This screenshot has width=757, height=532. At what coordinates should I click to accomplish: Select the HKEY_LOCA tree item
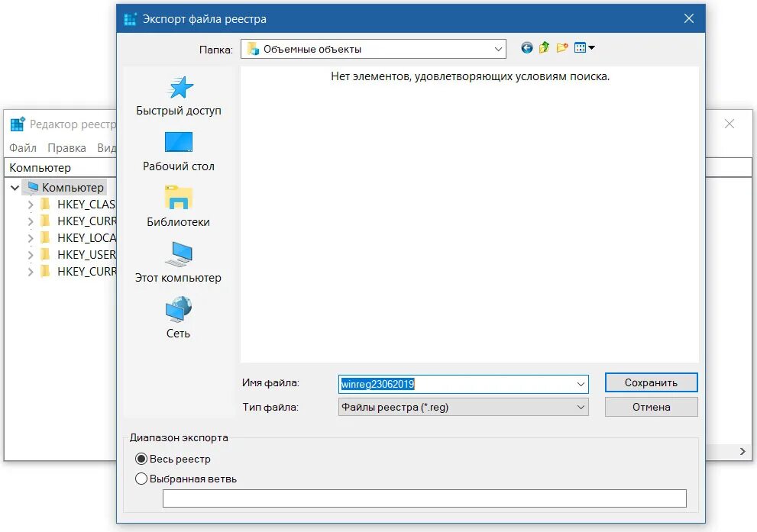coord(86,238)
